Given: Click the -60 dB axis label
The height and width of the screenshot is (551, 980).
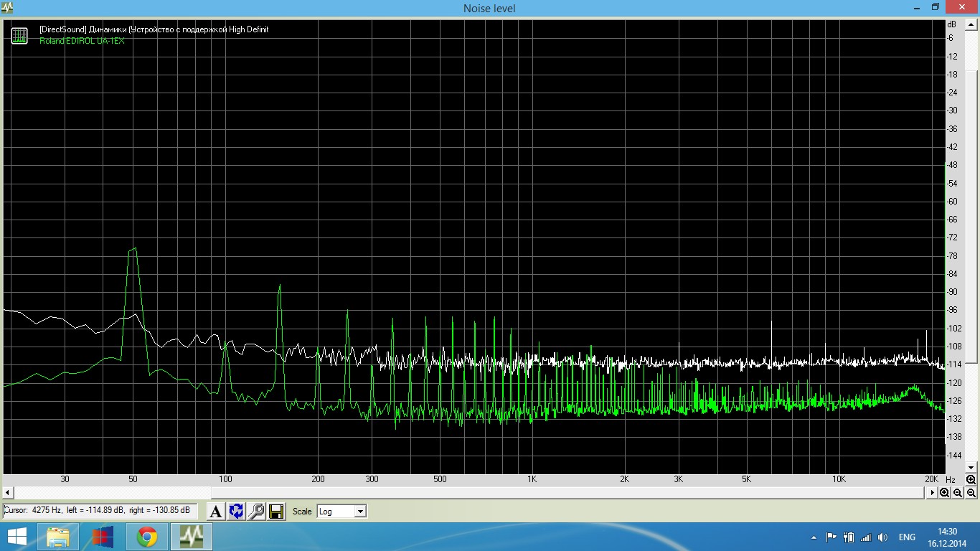Looking at the screenshot, I should 953,201.
